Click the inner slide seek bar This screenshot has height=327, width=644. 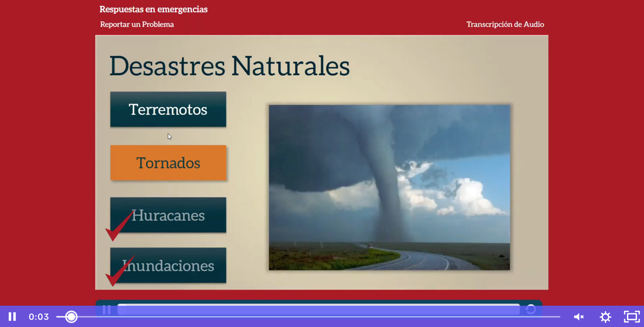(x=318, y=309)
